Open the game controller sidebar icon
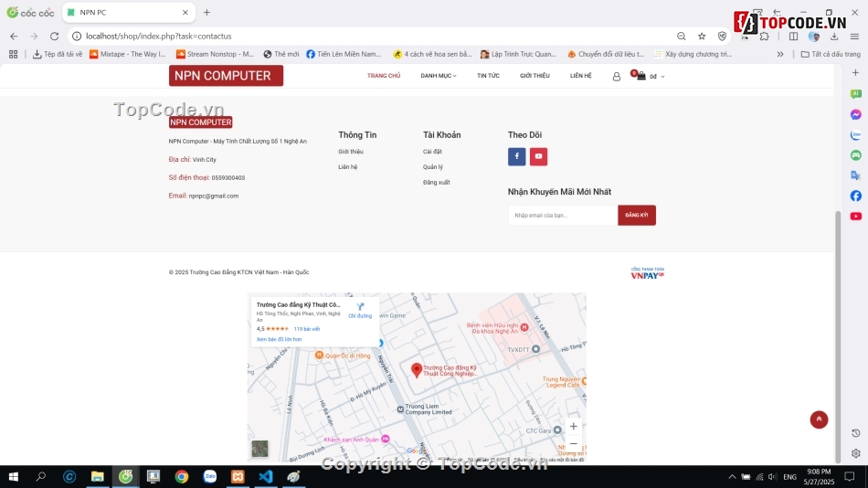 coord(856,155)
